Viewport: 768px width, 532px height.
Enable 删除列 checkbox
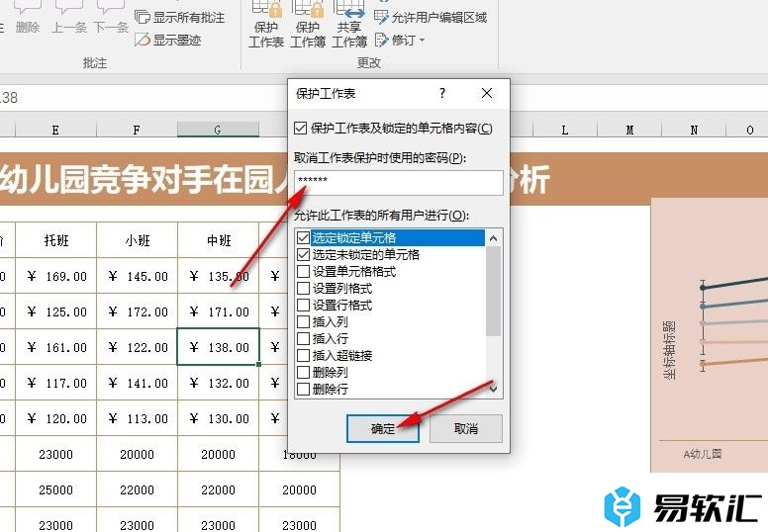coord(303,373)
